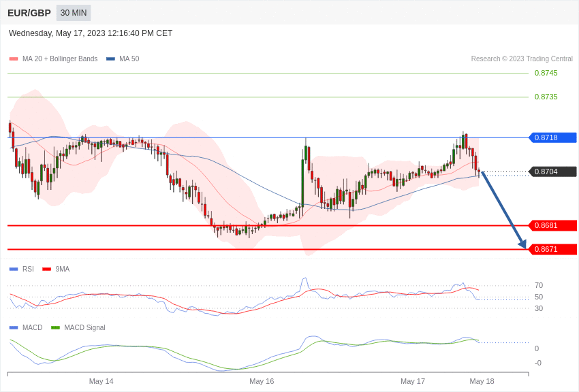Click the May 17 date axis label
Image resolution: width=579 pixels, height=392 pixels.
(413, 381)
